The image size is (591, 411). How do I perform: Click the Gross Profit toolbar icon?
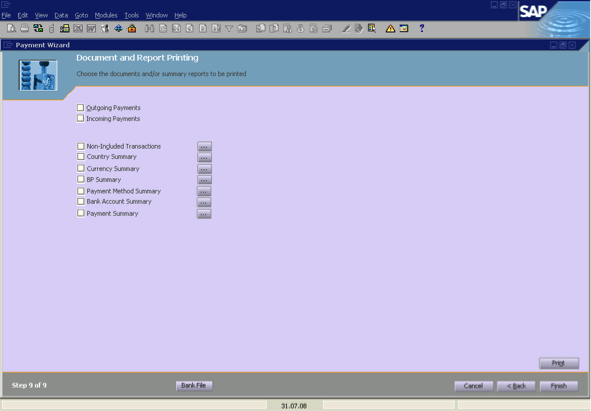pos(287,28)
